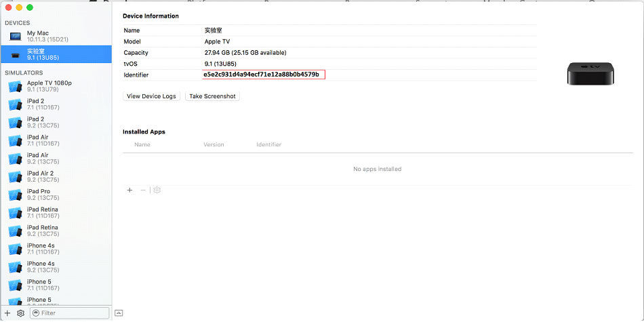Click the View Device Logs button
This screenshot has height=322, width=644.
coord(152,96)
